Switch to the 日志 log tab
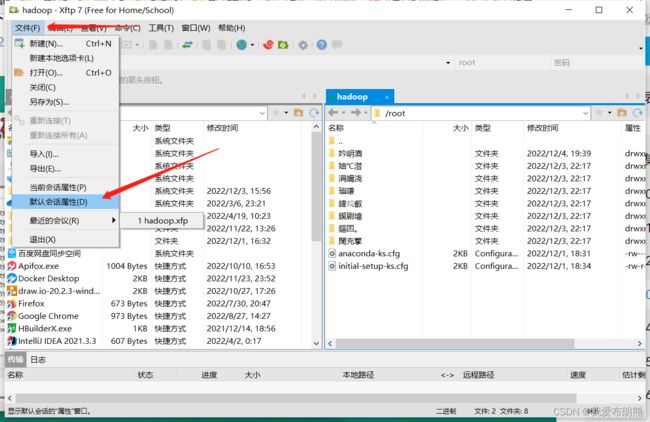Screen dimensions: 650x422 [38, 360]
